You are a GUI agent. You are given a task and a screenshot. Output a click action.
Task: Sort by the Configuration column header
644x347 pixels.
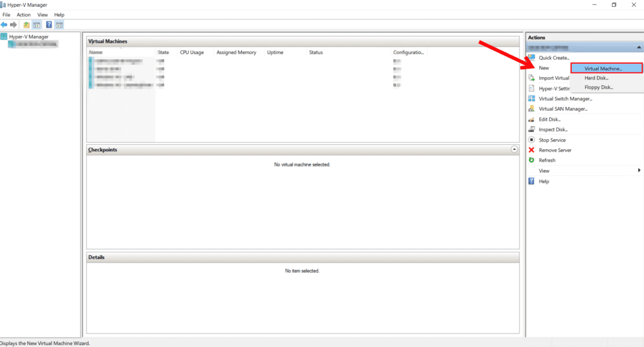click(x=408, y=52)
